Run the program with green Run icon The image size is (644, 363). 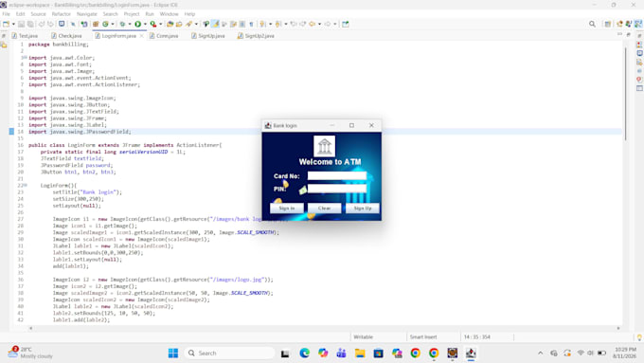pos(138,25)
